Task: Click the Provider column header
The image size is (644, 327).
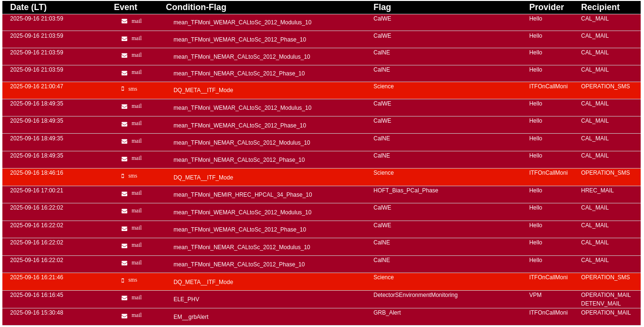Action: (x=546, y=7)
